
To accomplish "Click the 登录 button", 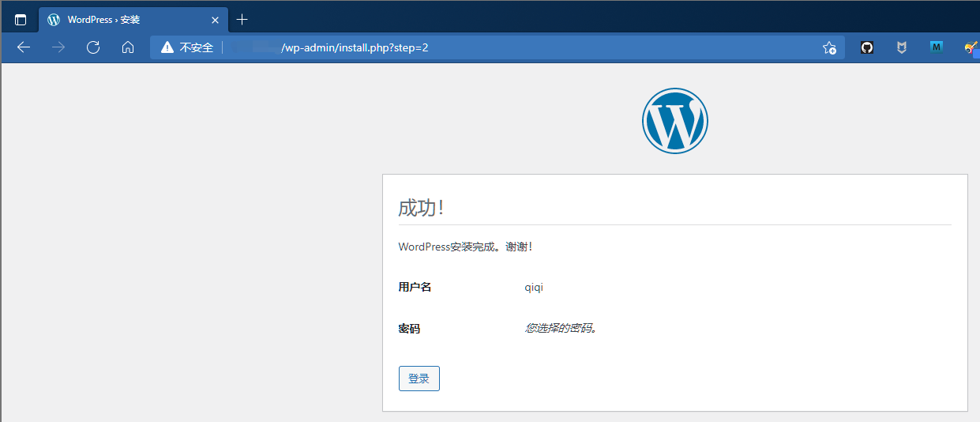I will [419, 379].
